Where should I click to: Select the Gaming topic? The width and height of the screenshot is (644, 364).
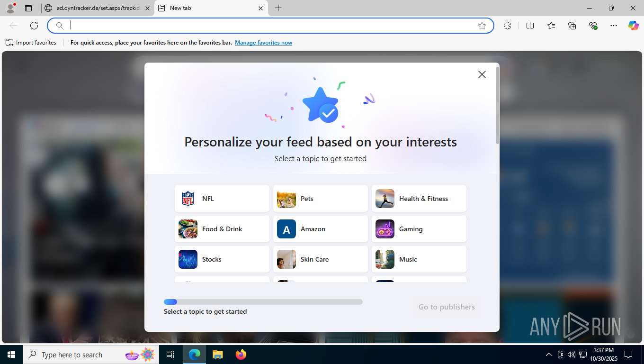419,229
